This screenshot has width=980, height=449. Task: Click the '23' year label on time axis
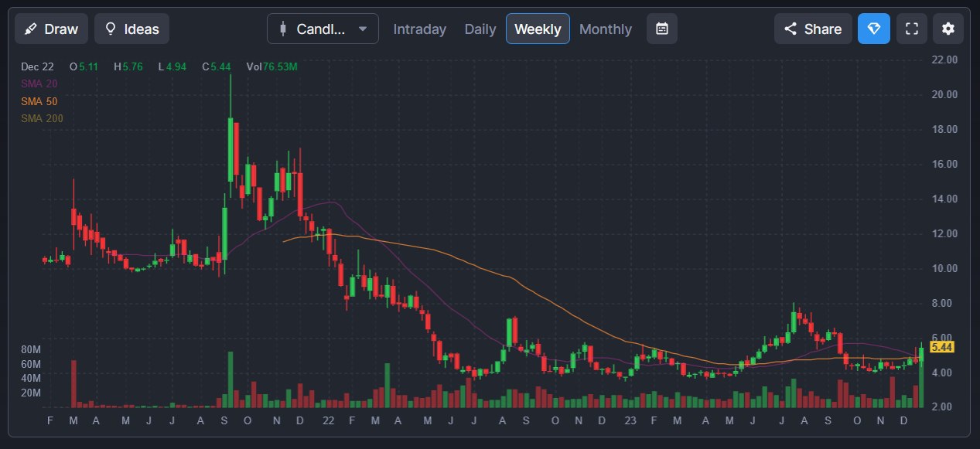(x=630, y=420)
